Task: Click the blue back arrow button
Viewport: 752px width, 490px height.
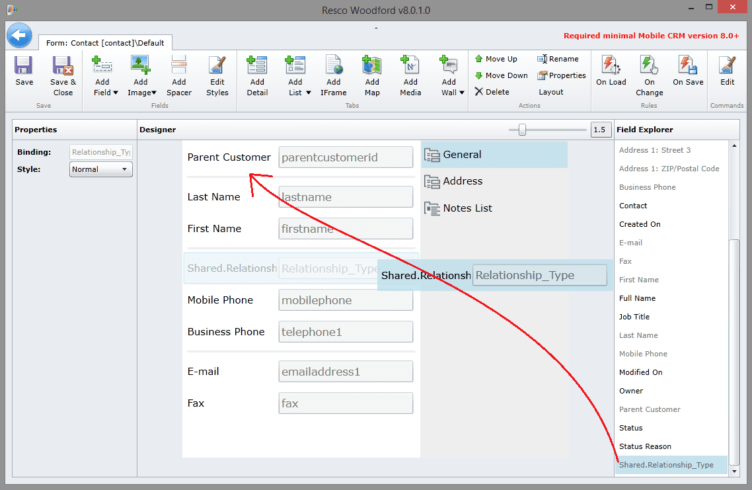Action: (19, 35)
